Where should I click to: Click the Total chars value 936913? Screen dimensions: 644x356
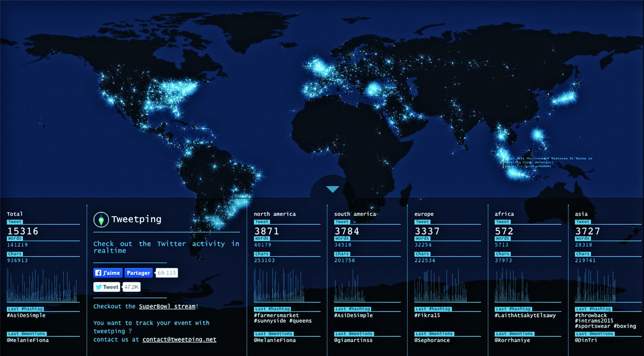coord(17,261)
